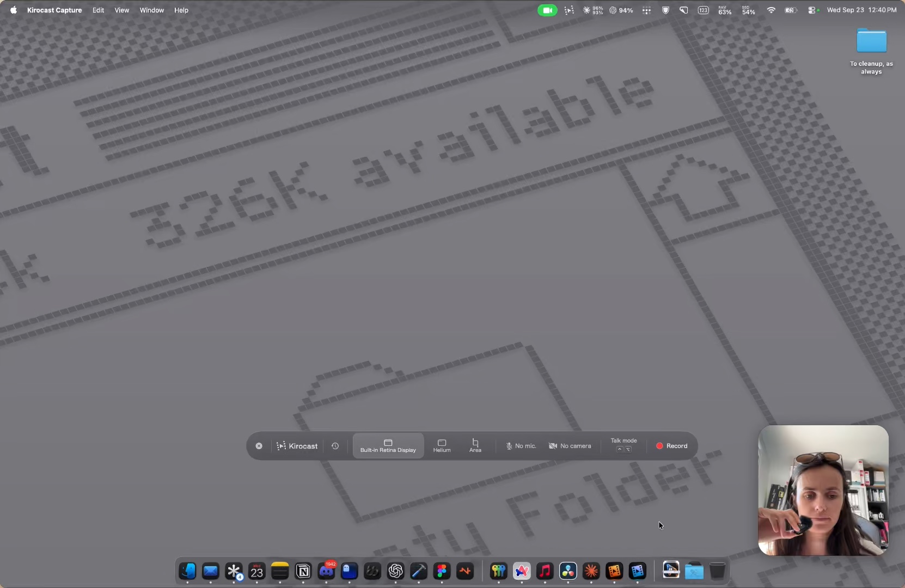Open Notion from the Dock
The width and height of the screenshot is (905, 588).
(303, 571)
